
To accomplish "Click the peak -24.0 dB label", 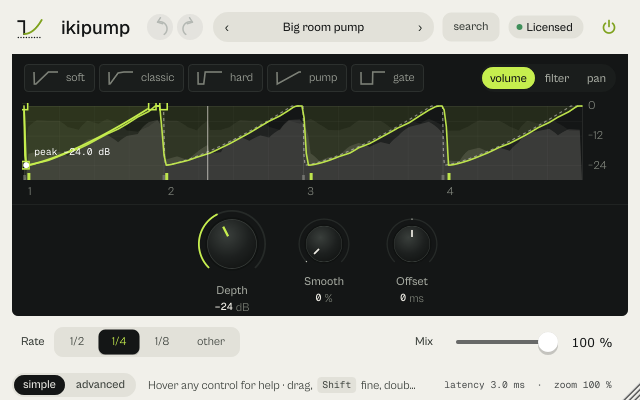I will coord(72,152).
